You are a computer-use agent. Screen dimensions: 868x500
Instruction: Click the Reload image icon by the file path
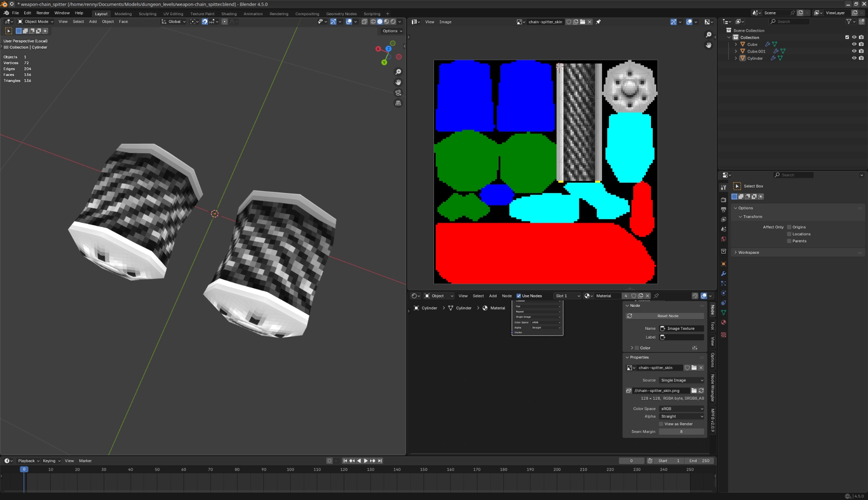point(701,391)
